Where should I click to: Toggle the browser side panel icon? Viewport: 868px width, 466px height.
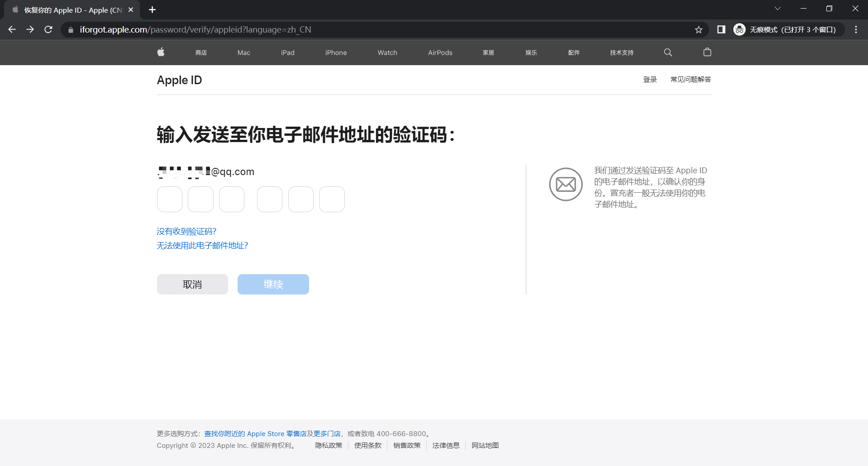tap(721, 29)
